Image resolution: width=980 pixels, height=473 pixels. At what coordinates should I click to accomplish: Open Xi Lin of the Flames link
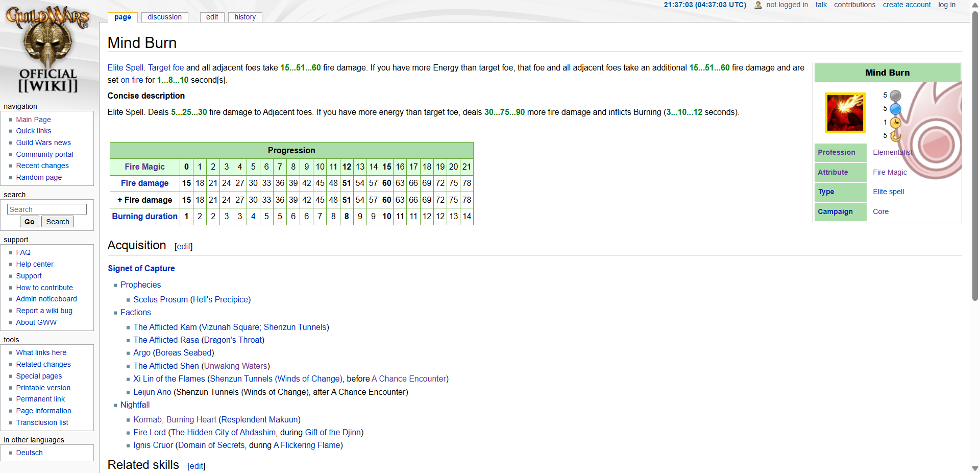[169, 379]
